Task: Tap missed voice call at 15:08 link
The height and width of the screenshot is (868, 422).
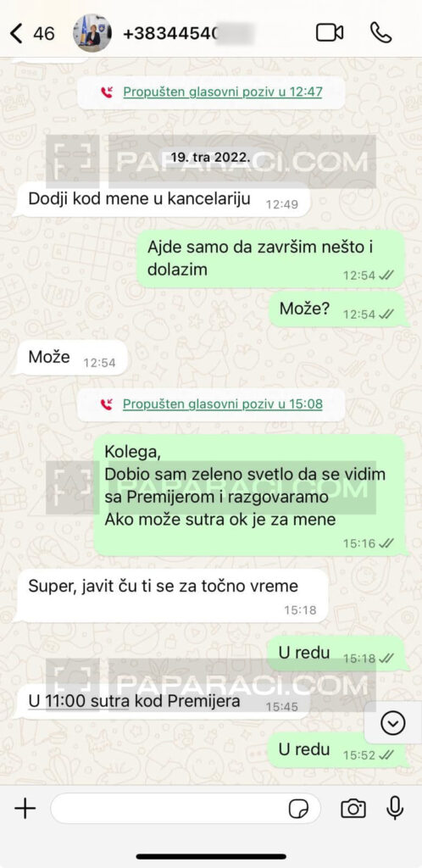Action: tap(222, 404)
